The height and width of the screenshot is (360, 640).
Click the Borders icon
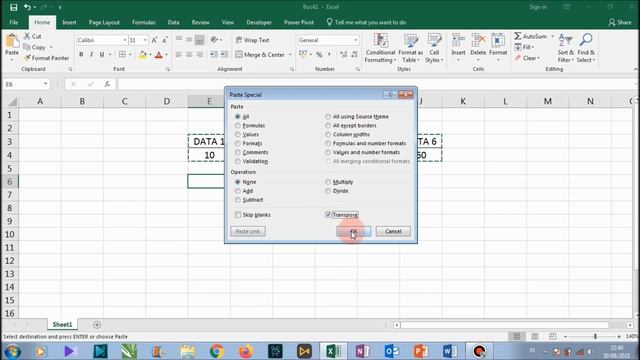122,54
